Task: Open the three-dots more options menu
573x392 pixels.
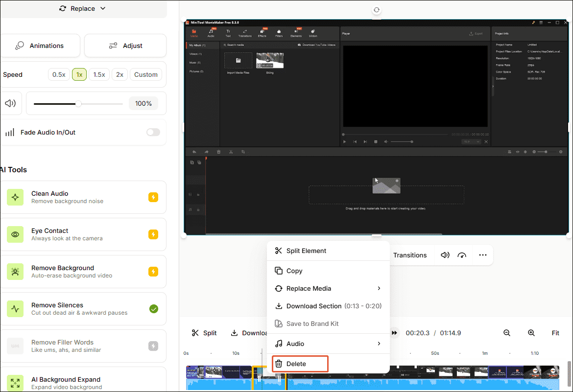Action: 483,255
